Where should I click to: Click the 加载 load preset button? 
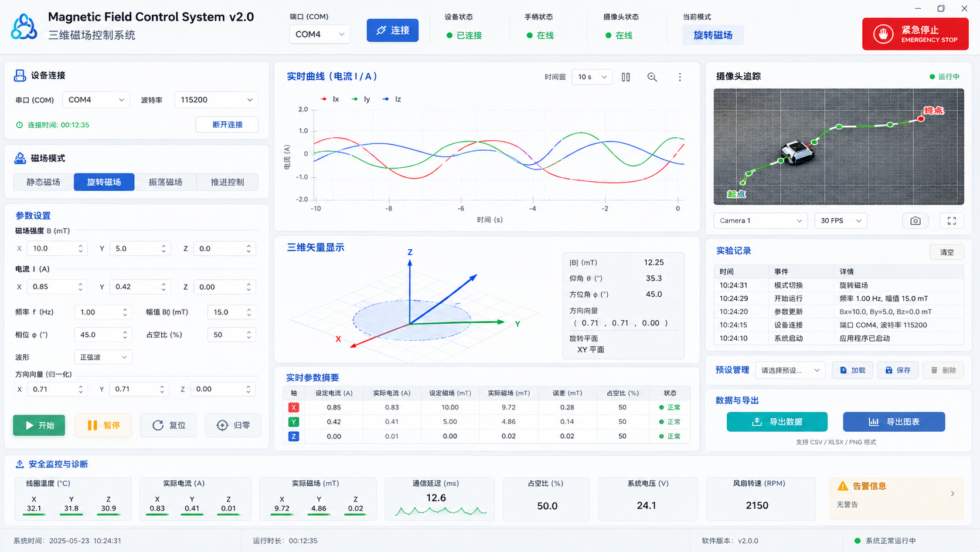pyautogui.click(x=852, y=370)
